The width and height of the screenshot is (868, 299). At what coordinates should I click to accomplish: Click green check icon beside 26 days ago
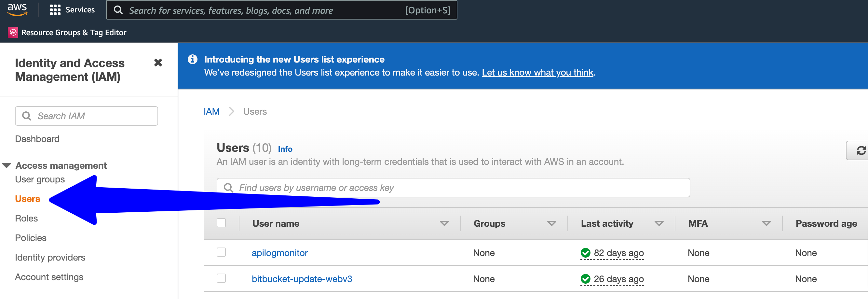(x=585, y=278)
